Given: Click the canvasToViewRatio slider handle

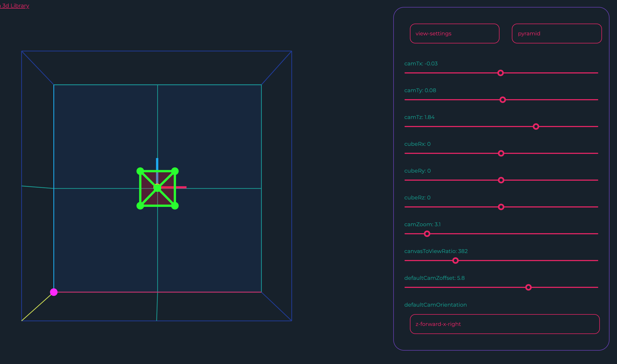Looking at the screenshot, I should click(455, 261).
